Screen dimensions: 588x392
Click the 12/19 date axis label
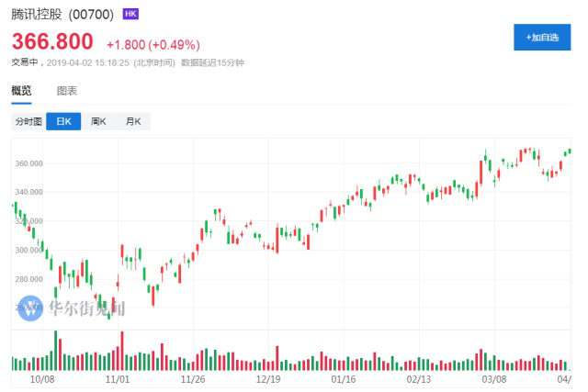(x=268, y=379)
